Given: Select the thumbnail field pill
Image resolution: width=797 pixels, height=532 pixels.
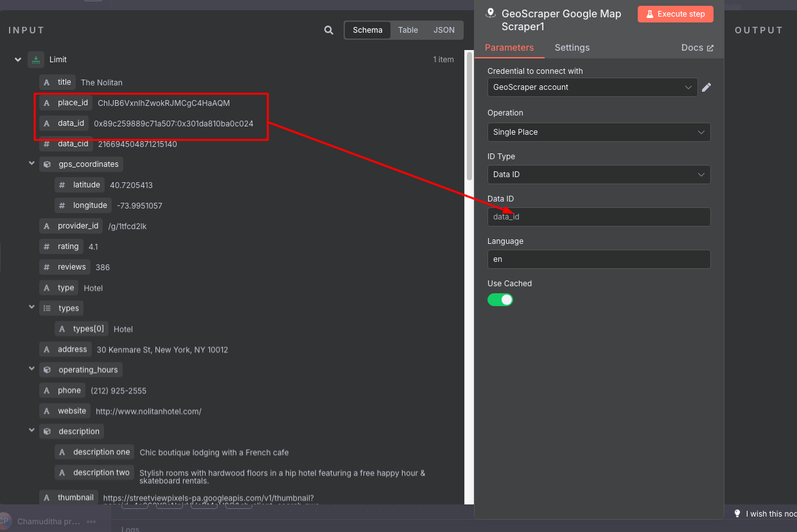Looking at the screenshot, I should (x=68, y=497).
